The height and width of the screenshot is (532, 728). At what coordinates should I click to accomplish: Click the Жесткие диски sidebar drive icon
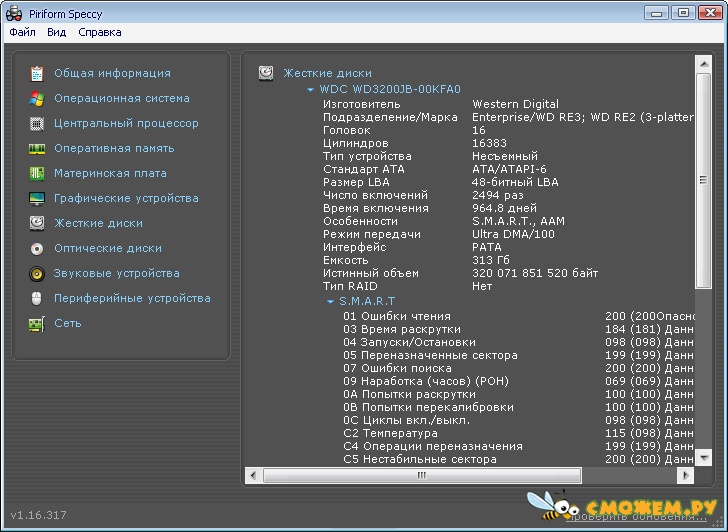point(37,223)
